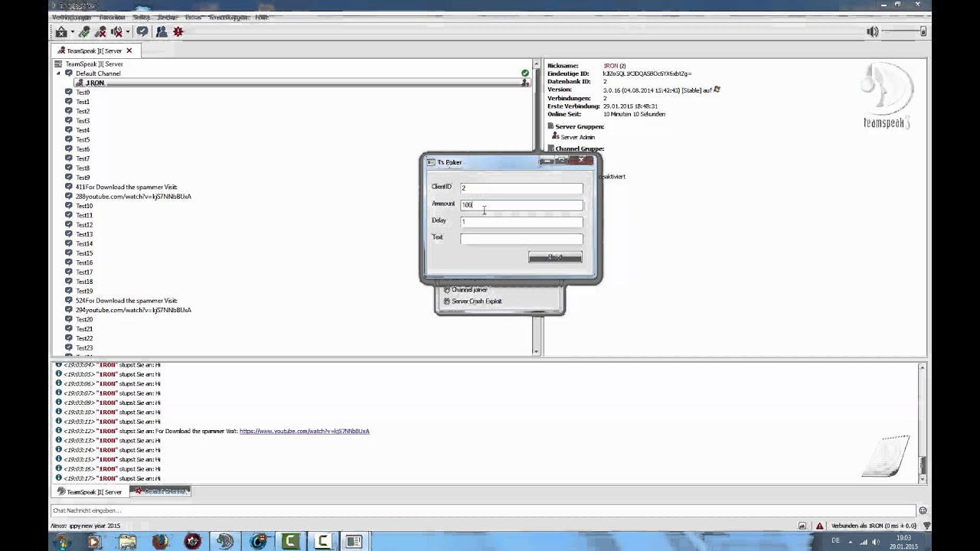Open the Hilfe menu
980x551 pixels.
pos(262,17)
